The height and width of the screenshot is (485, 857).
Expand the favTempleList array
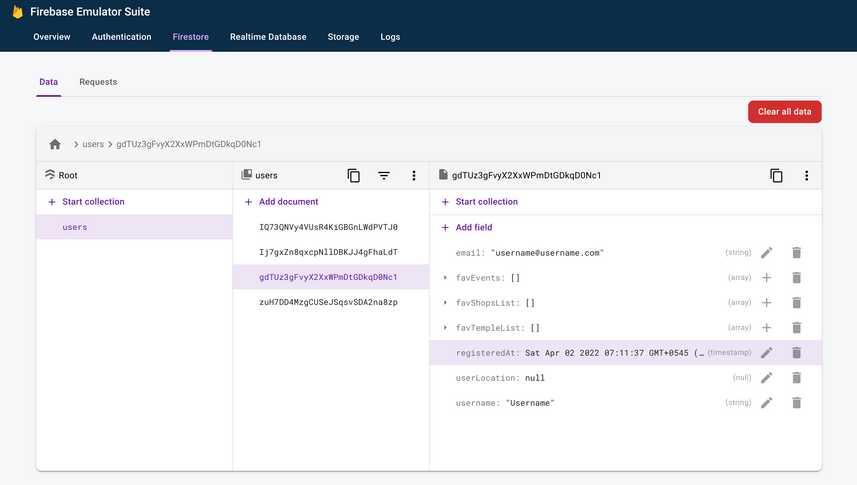point(445,328)
